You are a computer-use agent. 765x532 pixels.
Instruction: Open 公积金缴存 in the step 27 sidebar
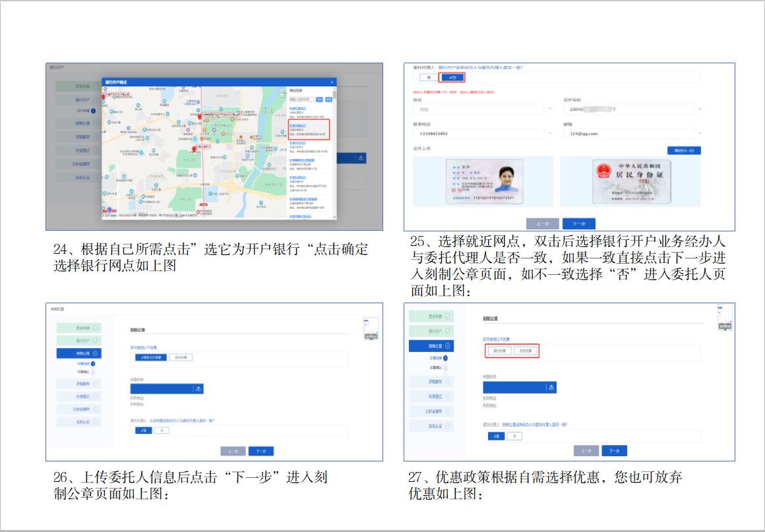pyautogui.click(x=431, y=411)
